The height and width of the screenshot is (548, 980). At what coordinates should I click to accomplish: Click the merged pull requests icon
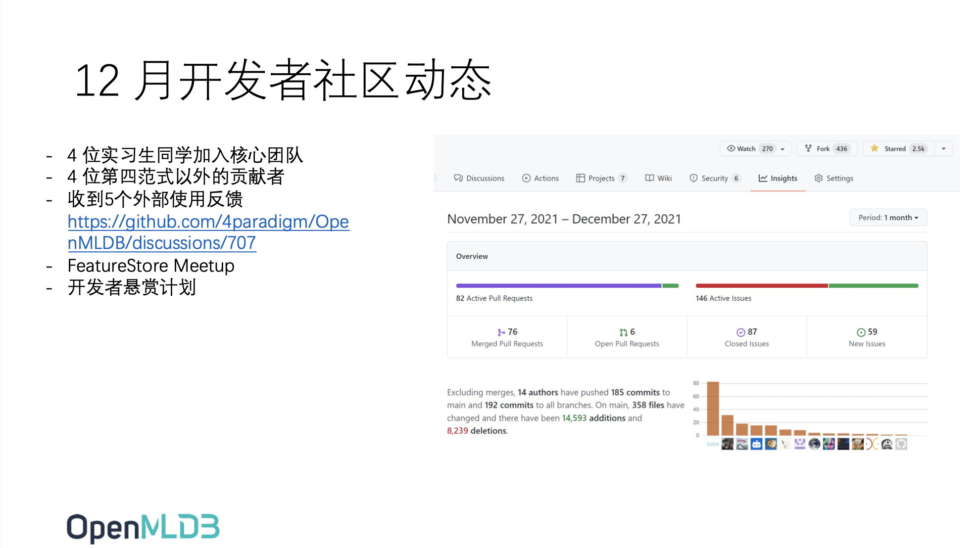(x=501, y=332)
